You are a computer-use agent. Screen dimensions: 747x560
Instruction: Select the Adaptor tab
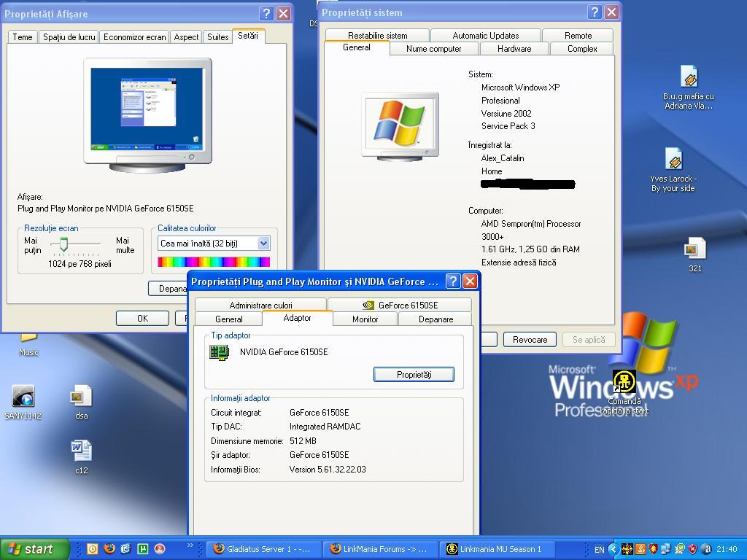pos(298,318)
